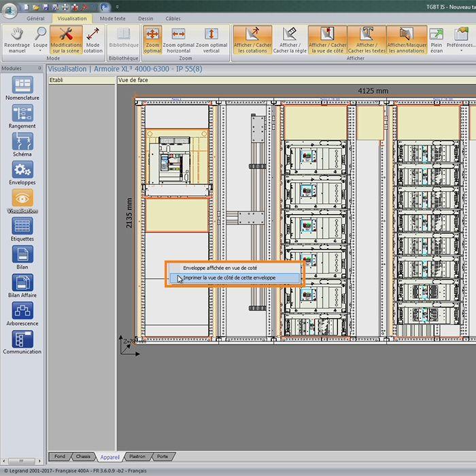Open the Dessin ribbon tab
Viewport: 476px width, 476px height.
click(146, 18)
